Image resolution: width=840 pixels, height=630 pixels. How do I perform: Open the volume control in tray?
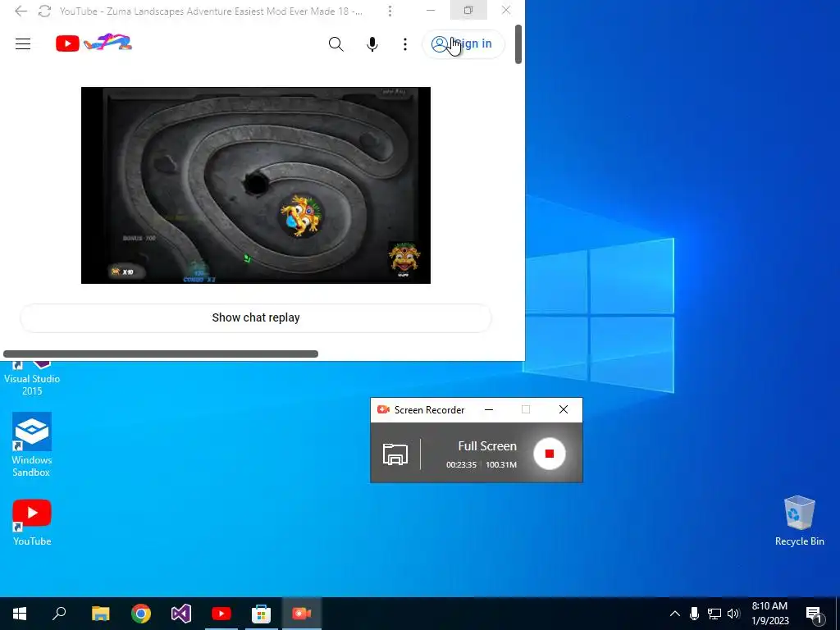point(733,614)
